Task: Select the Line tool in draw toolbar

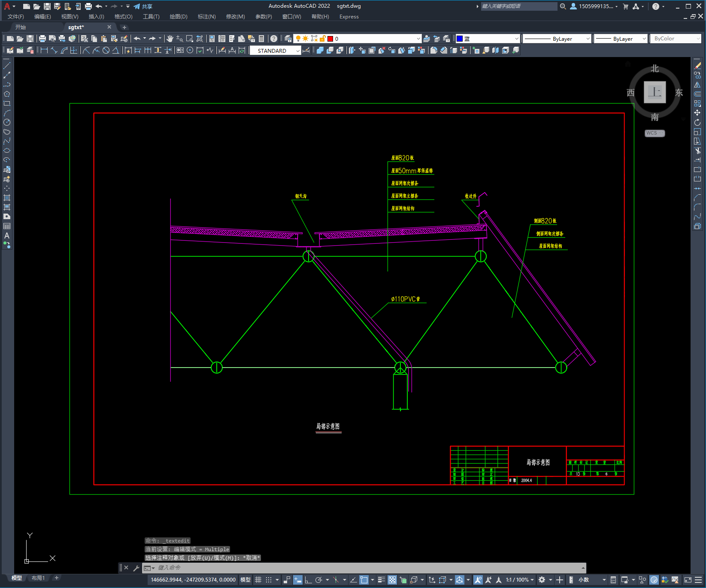Action: [x=7, y=66]
